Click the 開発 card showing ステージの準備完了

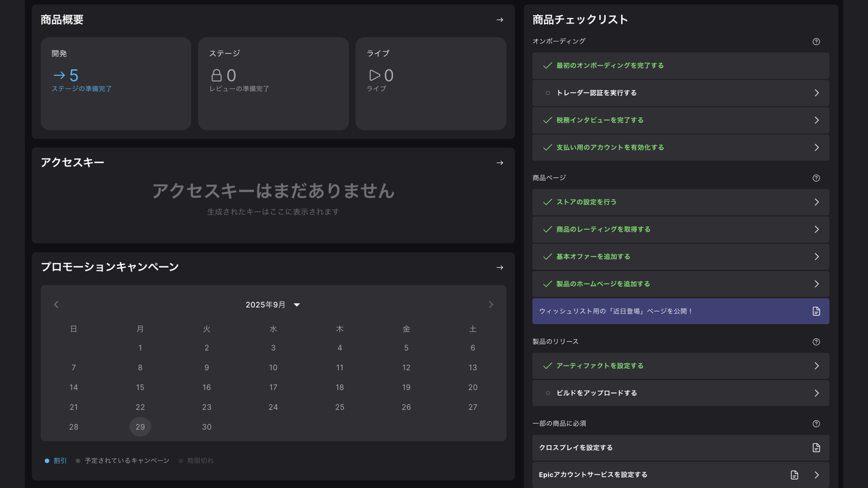click(116, 84)
